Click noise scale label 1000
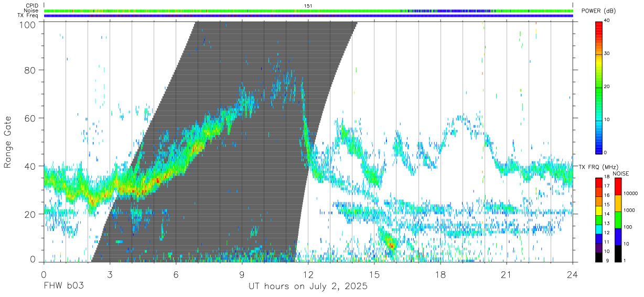Viewport: 644px width, 297px height. [629, 211]
